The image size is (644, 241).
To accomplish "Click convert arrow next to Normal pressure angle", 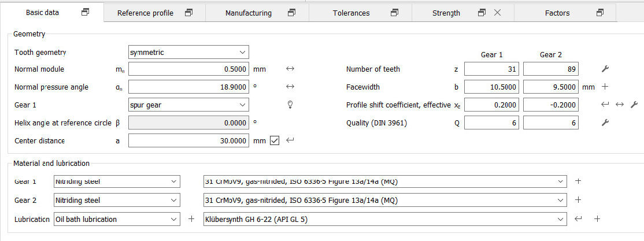I will pos(290,87).
